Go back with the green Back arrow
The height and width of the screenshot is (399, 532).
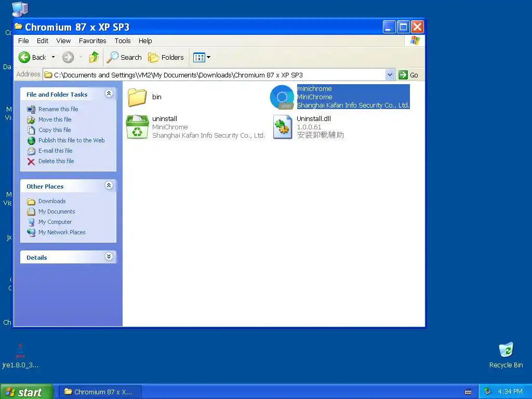[33, 57]
